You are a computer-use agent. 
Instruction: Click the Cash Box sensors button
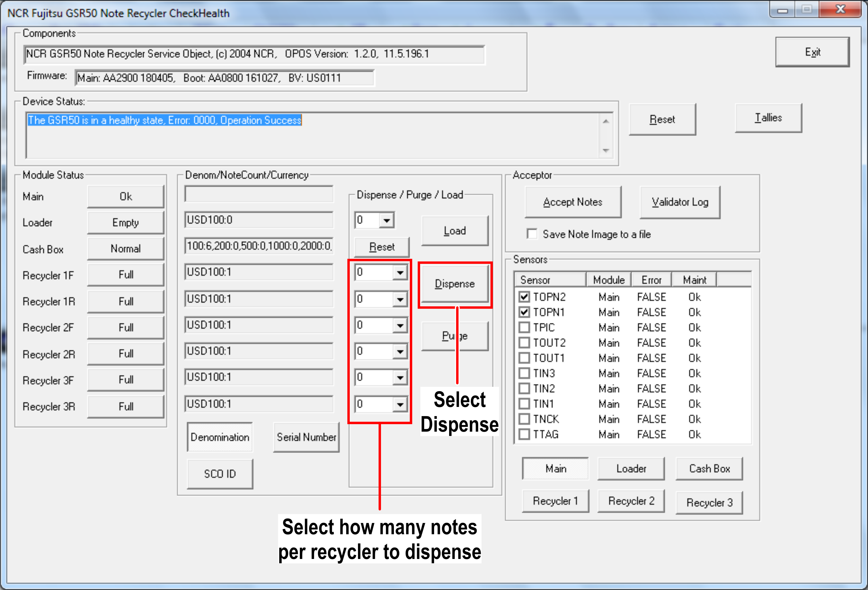709,469
